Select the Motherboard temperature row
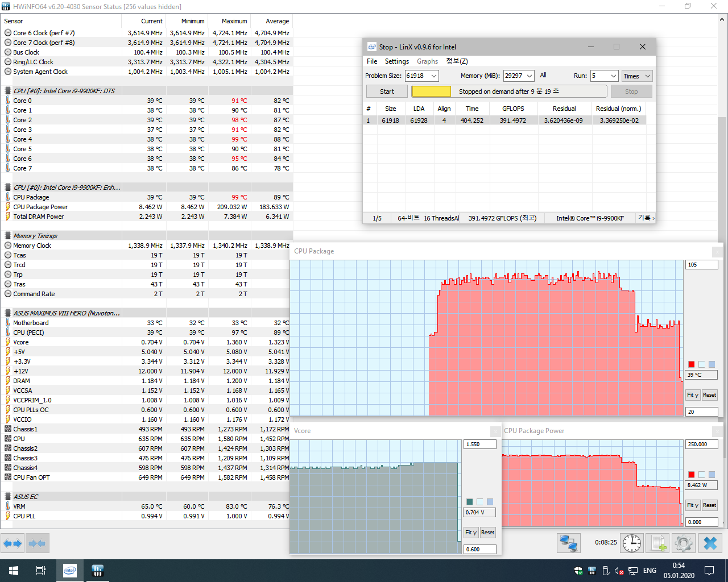The image size is (728, 582). pyautogui.click(x=147, y=323)
